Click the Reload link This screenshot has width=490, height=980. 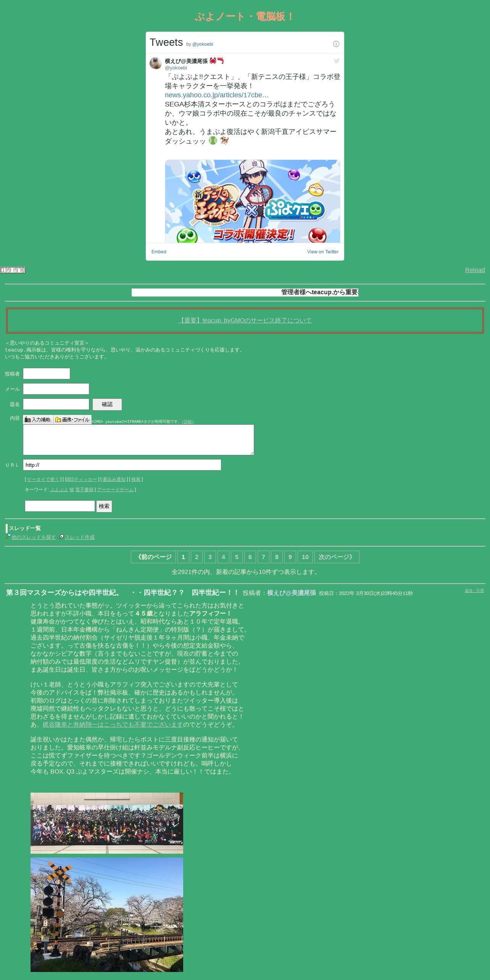tap(475, 270)
